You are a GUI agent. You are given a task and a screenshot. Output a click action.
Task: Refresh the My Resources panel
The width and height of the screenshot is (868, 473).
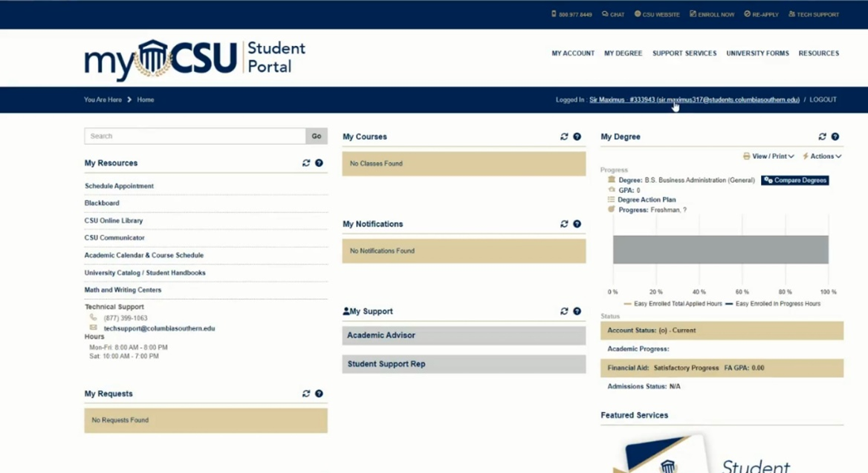pyautogui.click(x=306, y=163)
